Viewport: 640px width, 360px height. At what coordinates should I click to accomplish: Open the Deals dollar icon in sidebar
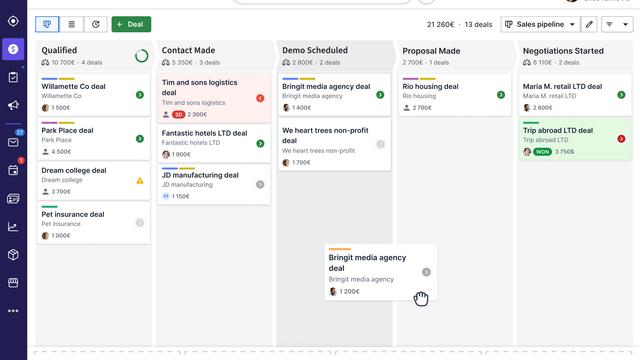(x=13, y=49)
